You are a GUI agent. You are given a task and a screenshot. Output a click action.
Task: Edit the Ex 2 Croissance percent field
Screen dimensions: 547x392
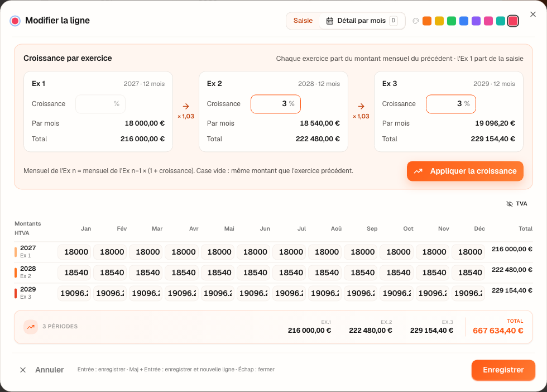click(x=276, y=104)
